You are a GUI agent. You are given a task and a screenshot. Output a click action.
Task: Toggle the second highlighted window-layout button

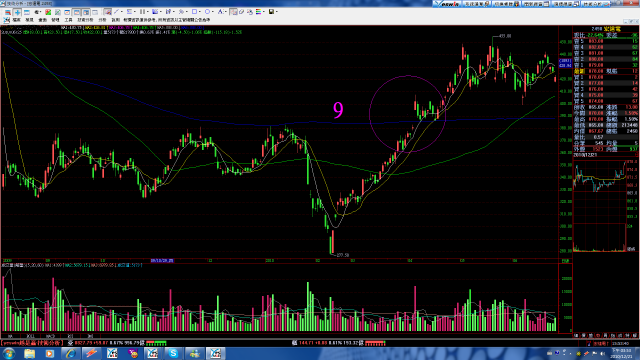click(86, 12)
